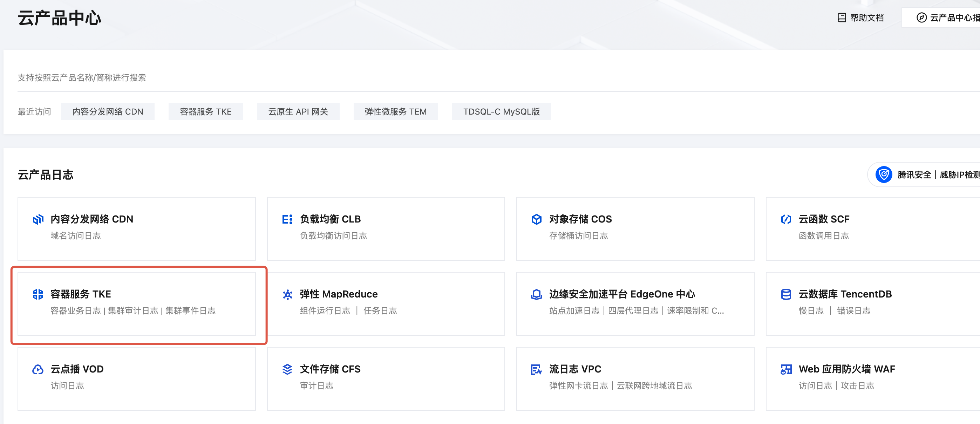Click the compass icon for 云产品中心指南
Screen dimensions: 980x424
point(921,18)
